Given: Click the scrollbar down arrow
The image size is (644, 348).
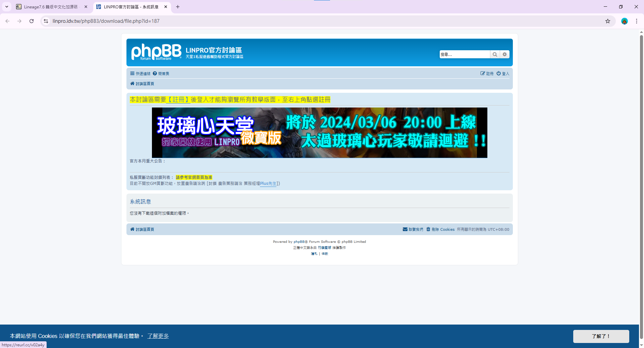Looking at the screenshot, I should pyautogui.click(x=641, y=345).
